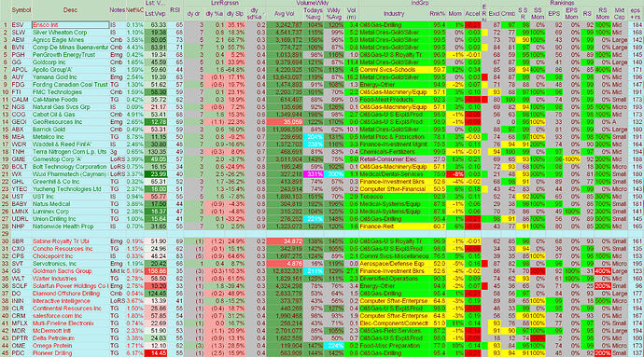
Task: Select the Food-Misc Preparation industry cell
Action: [394, 346]
